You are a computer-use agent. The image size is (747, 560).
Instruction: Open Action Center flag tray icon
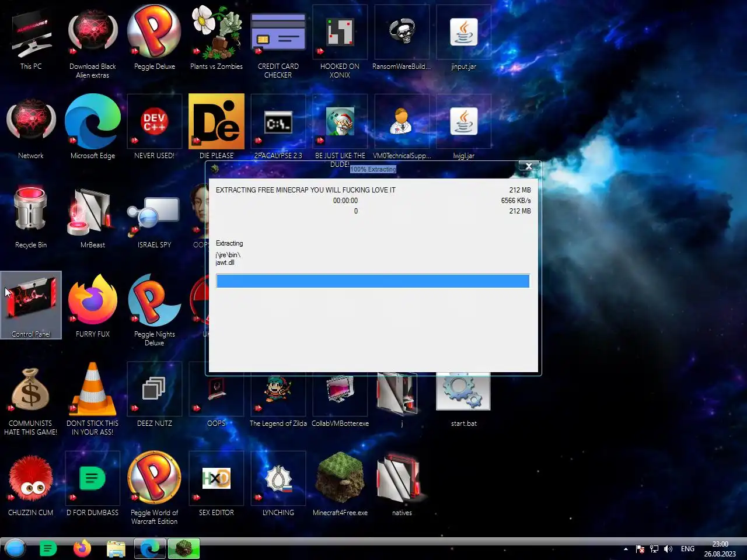[x=640, y=549]
